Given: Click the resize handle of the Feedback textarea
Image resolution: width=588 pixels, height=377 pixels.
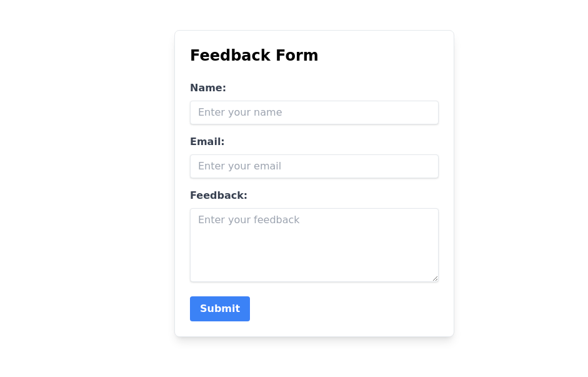Looking at the screenshot, I should click(x=435, y=278).
